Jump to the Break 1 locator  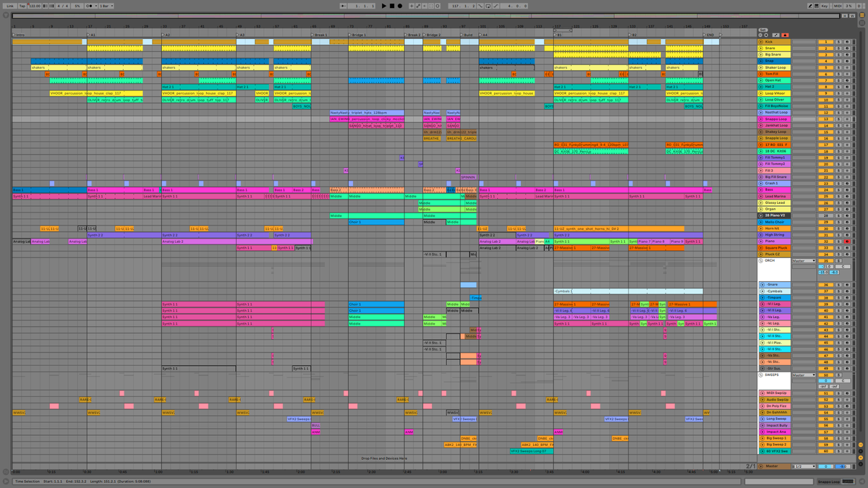click(320, 35)
